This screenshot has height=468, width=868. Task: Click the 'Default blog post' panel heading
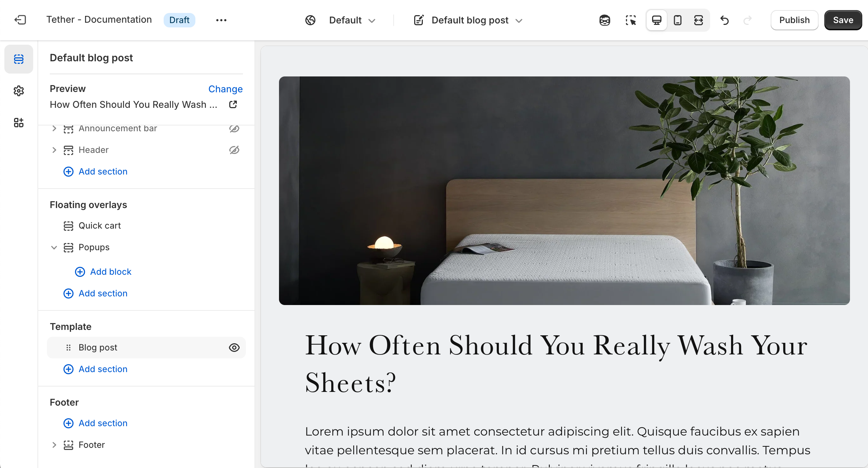(92, 58)
